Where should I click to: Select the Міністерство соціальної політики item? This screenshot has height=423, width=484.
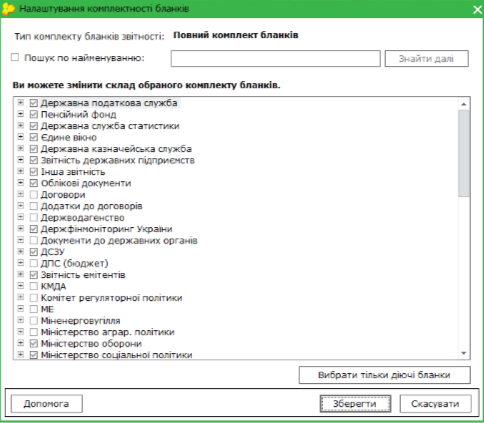116,355
